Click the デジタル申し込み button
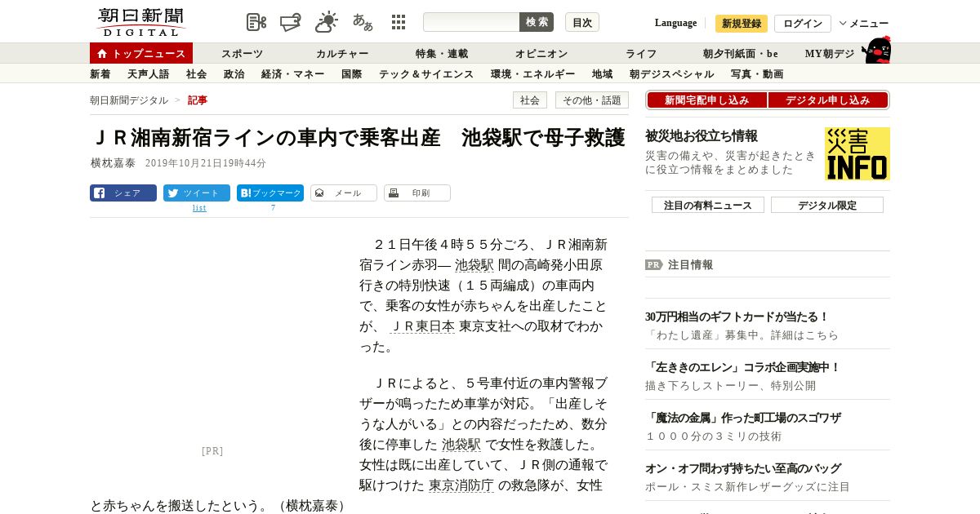The image size is (980, 514). coord(828,100)
